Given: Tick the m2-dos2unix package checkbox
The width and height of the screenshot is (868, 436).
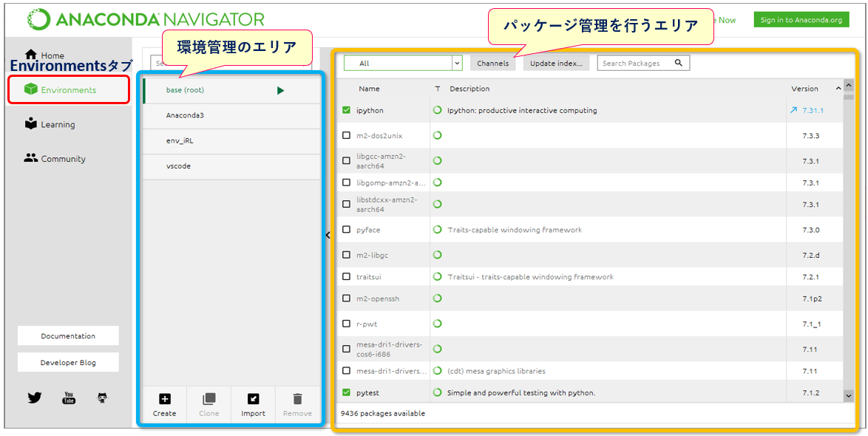Looking at the screenshot, I should [x=347, y=135].
